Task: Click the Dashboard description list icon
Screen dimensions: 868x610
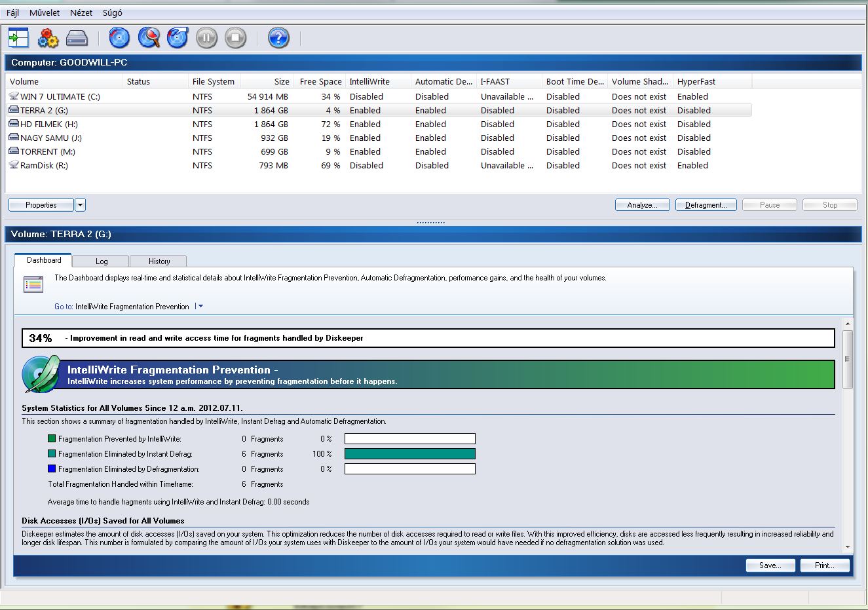Action: tap(33, 284)
